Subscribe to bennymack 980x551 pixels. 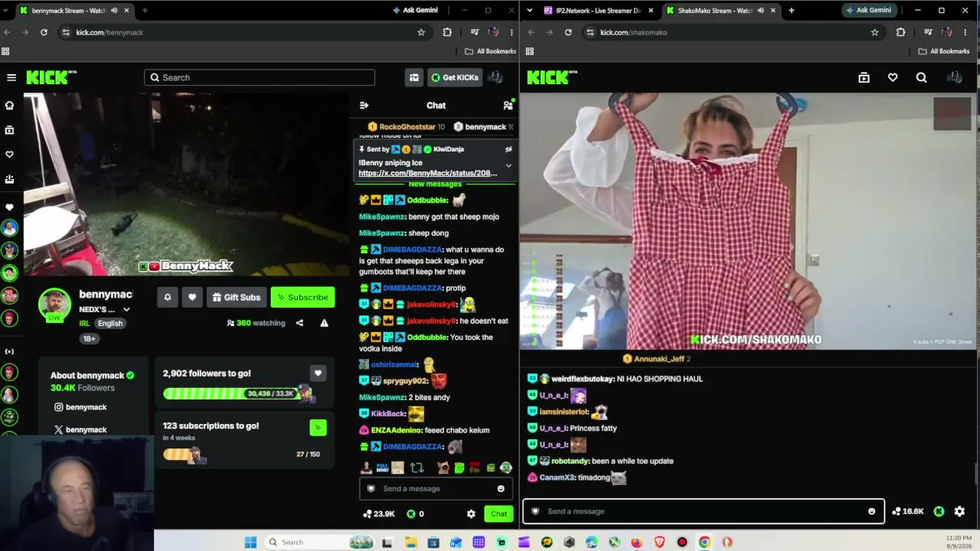pyautogui.click(x=302, y=297)
